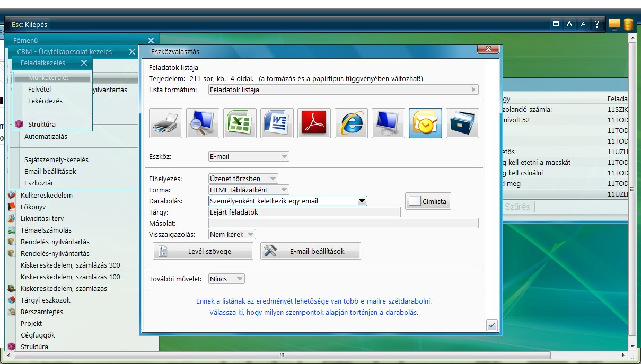
Task: Open Rendelés-nyilvántartás first entry in main menu
Action: tap(55, 242)
